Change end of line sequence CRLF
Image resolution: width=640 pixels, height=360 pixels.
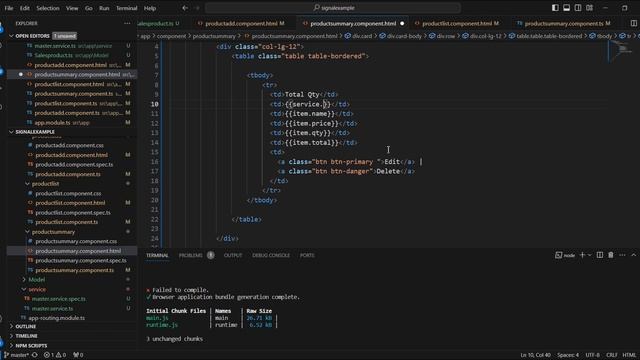611,355
